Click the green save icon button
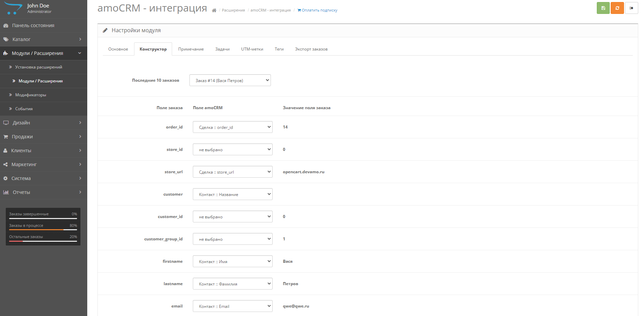Image resolution: width=644 pixels, height=316 pixels. pyautogui.click(x=603, y=8)
